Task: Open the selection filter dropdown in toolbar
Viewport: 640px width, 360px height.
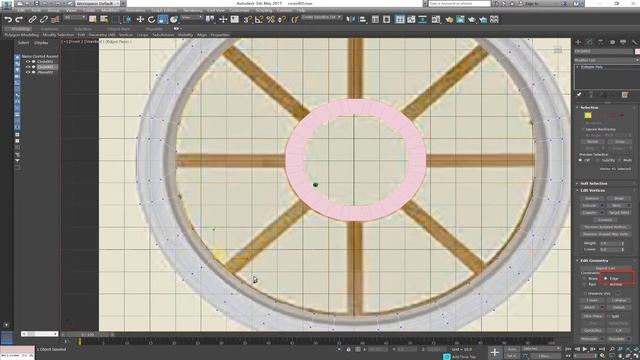Action: [x=75, y=18]
